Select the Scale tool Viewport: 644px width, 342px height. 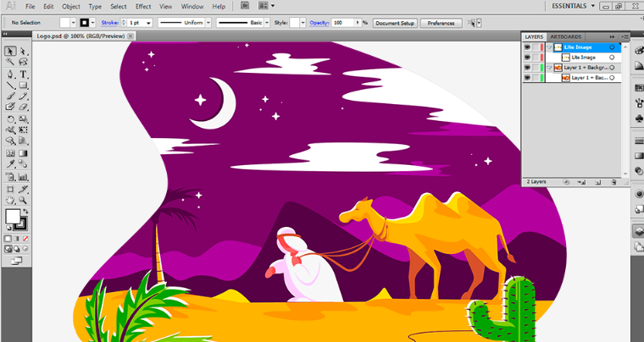point(23,119)
